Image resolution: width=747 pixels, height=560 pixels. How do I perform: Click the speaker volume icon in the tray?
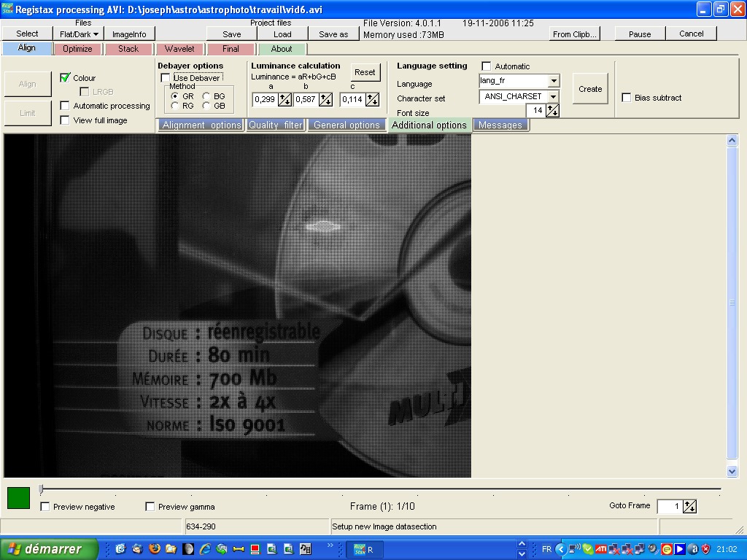coord(653,549)
